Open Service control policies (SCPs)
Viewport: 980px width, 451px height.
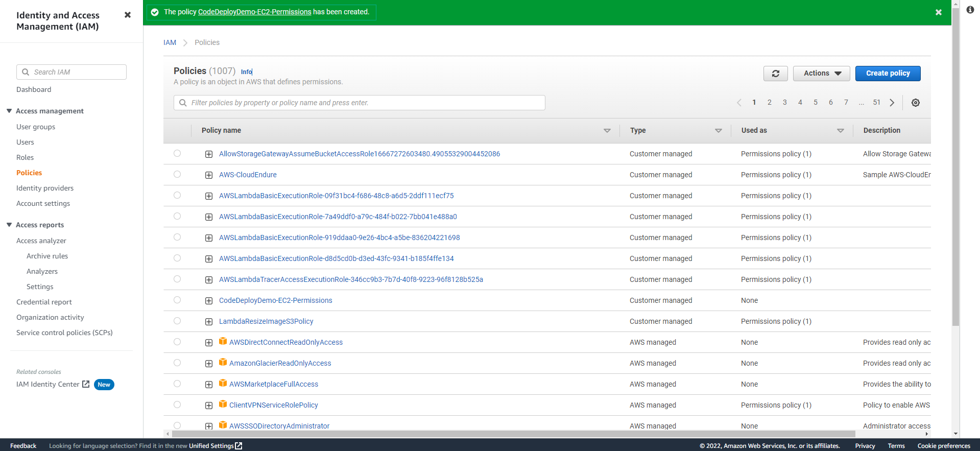pyautogui.click(x=64, y=333)
